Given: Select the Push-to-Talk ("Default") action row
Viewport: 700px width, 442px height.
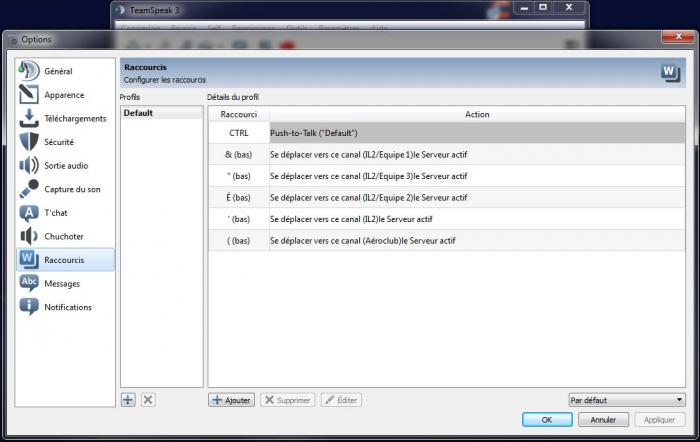Looking at the screenshot, I should [x=477, y=133].
